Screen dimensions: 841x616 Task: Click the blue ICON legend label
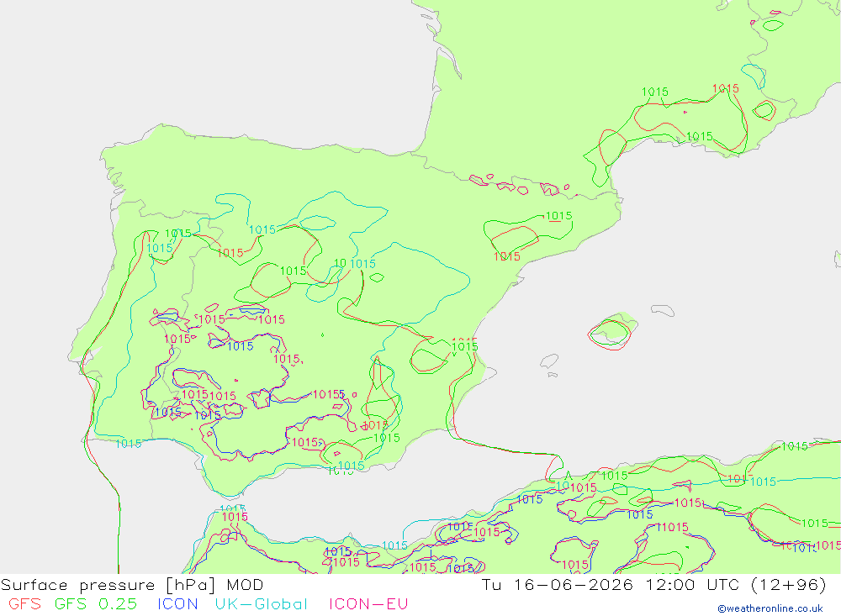[x=177, y=603]
